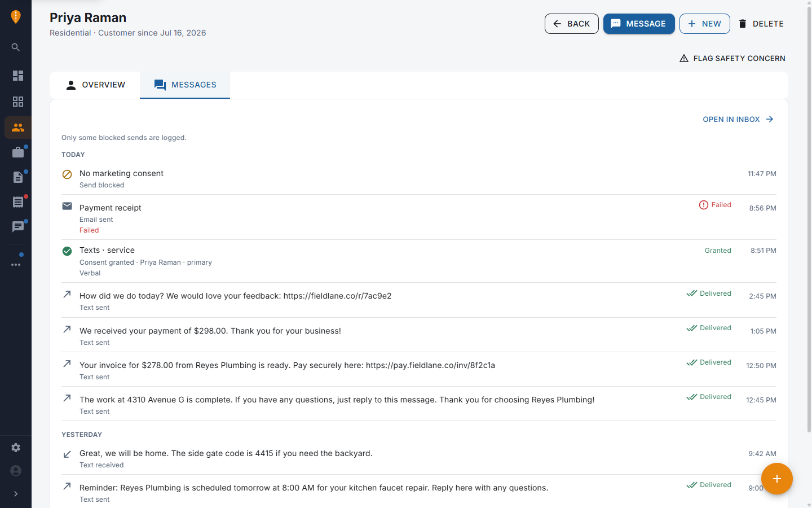The width and height of the screenshot is (812, 508).
Task: Click the outgoing arrow beside $278.00 invoice message
Action: point(67,364)
